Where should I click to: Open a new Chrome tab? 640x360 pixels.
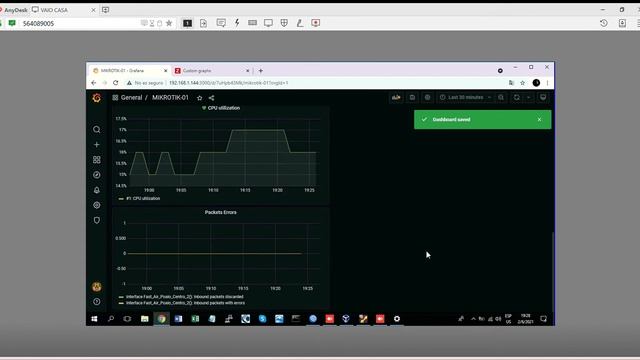(x=260, y=71)
